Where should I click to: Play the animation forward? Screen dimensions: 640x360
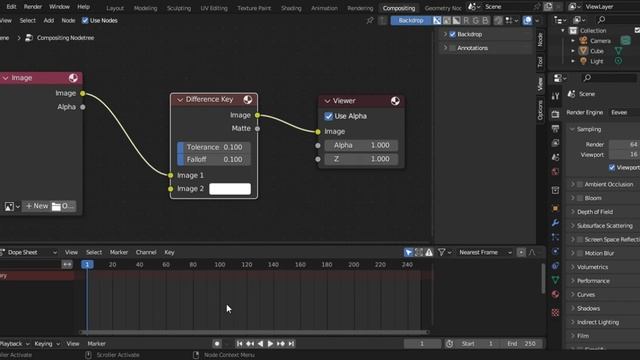pos(270,344)
